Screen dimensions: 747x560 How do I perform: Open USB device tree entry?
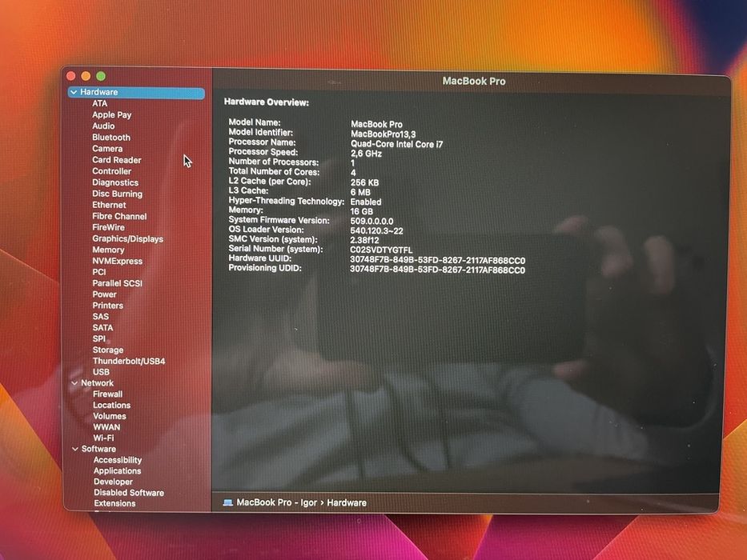pyautogui.click(x=101, y=372)
